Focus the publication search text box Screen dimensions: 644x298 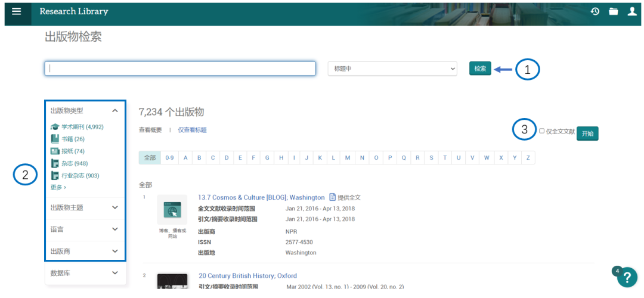point(180,69)
